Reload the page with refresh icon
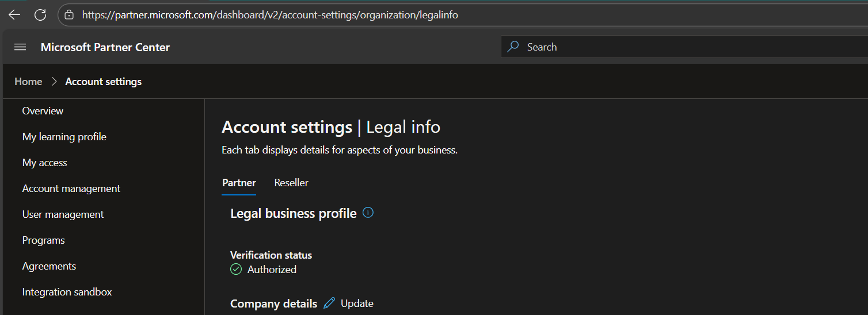868x315 pixels. [x=40, y=15]
